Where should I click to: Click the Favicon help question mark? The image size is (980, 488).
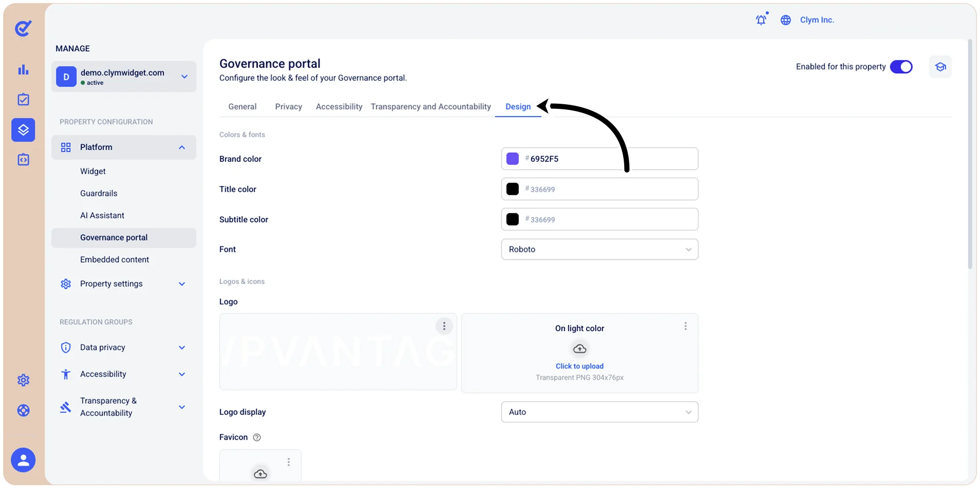click(257, 437)
